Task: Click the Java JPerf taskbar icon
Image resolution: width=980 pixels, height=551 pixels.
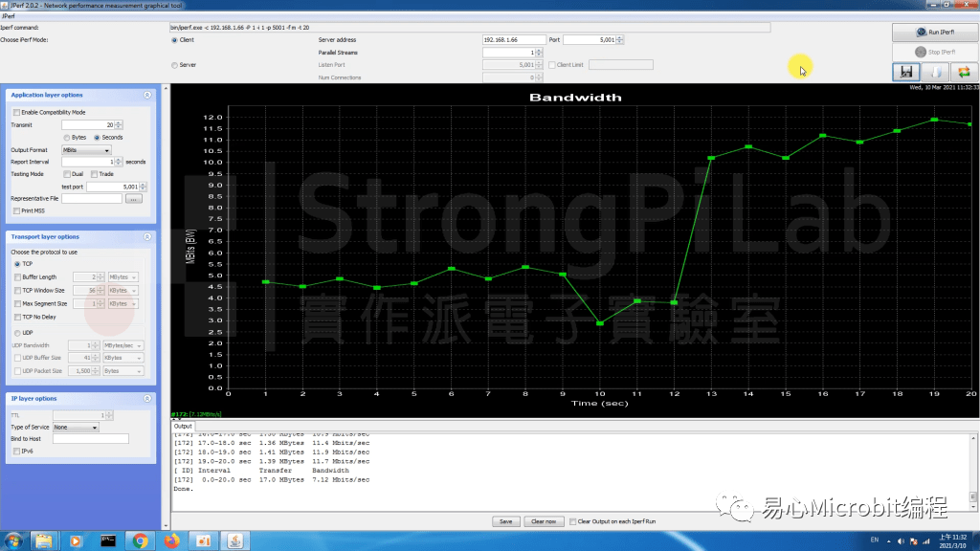Action: [x=235, y=541]
